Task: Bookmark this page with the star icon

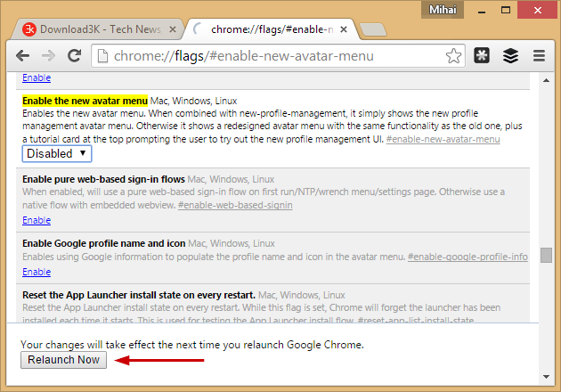Action: tap(453, 56)
